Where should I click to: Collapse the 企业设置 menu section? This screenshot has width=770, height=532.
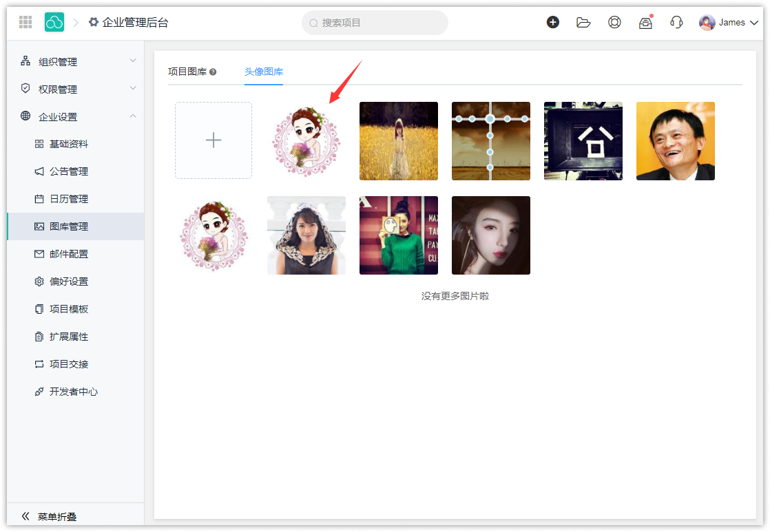pos(76,117)
